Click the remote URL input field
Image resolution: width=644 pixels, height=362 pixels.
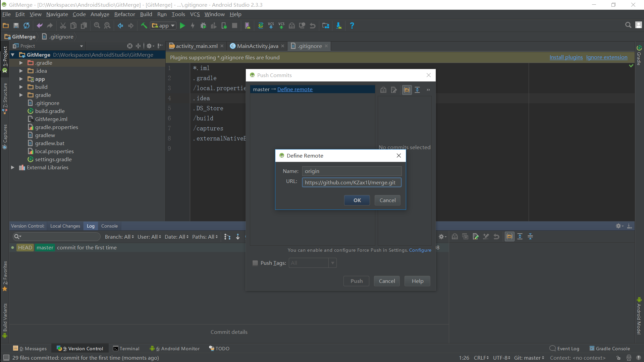pos(352,182)
